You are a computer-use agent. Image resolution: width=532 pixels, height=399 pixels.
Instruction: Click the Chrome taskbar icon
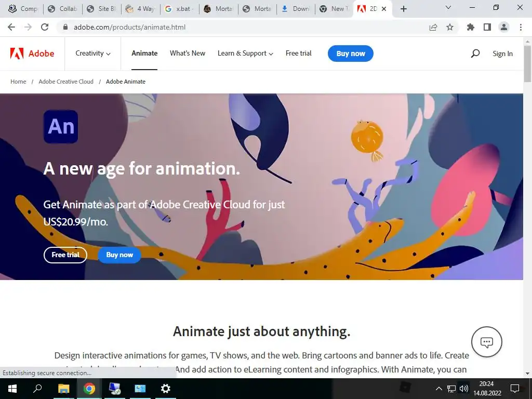point(89,389)
